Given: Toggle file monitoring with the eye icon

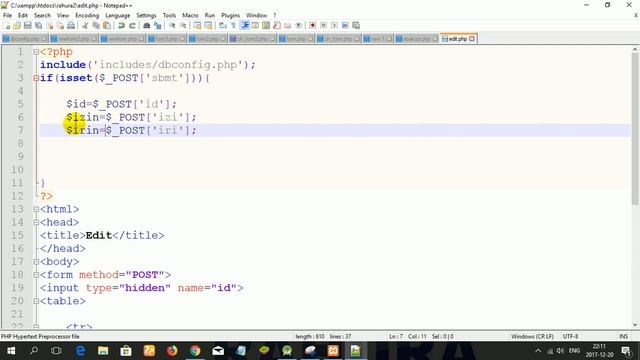Looking at the screenshot, I should pyautogui.click(x=298, y=25).
